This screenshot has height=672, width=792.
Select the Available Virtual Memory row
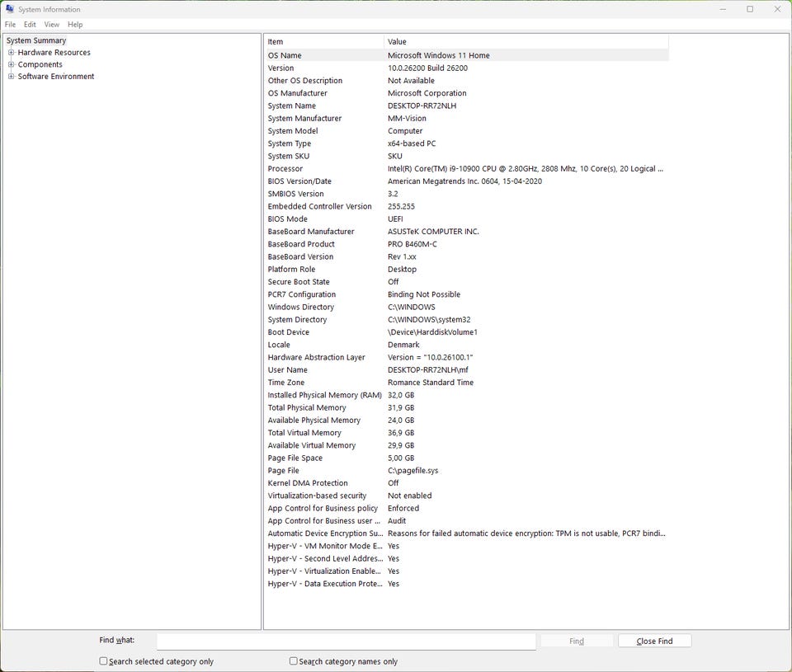(466, 445)
